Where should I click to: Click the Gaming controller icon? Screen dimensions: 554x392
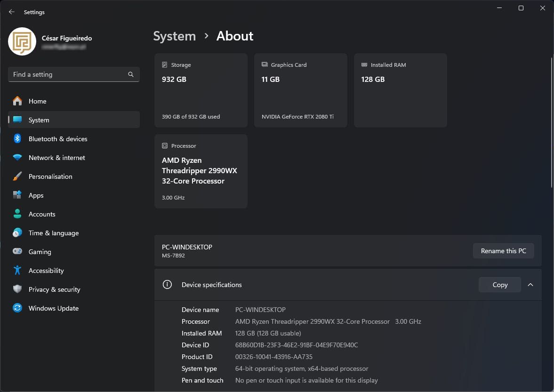(x=17, y=251)
